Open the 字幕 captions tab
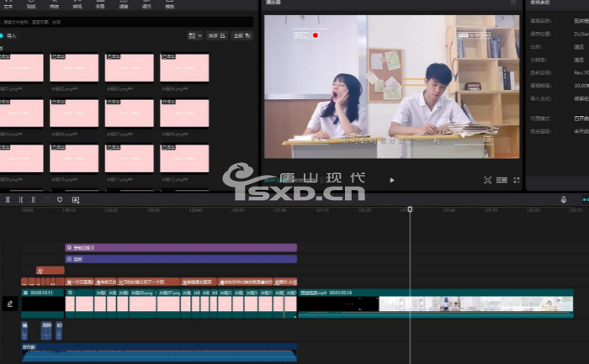 click(x=100, y=4)
